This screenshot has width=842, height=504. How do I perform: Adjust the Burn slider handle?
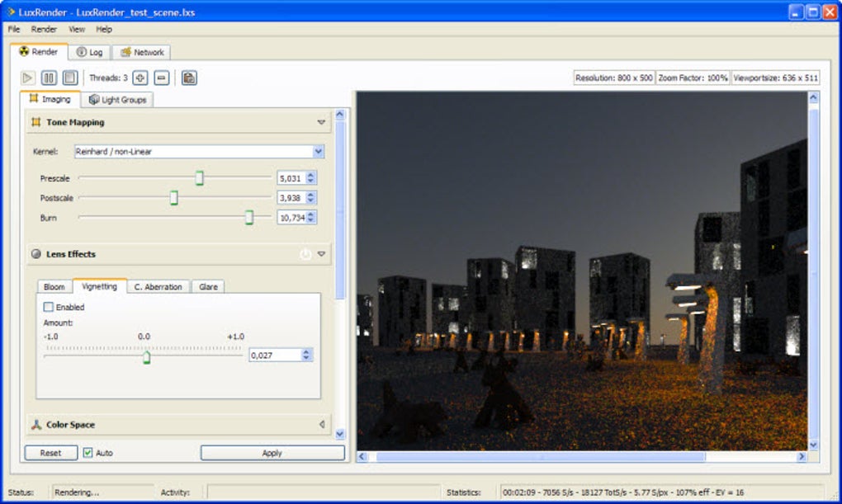tap(248, 218)
